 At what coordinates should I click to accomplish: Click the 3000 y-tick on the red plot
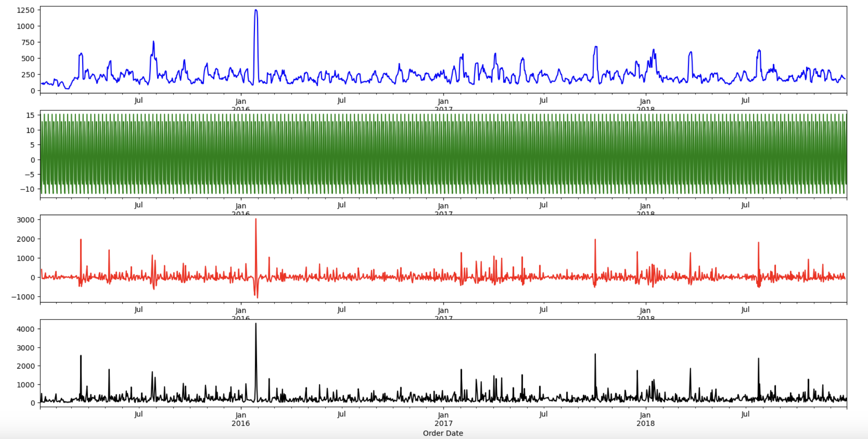pos(25,220)
